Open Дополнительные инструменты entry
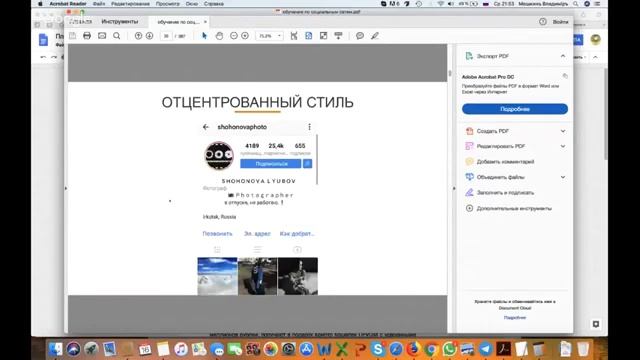 (x=514, y=208)
